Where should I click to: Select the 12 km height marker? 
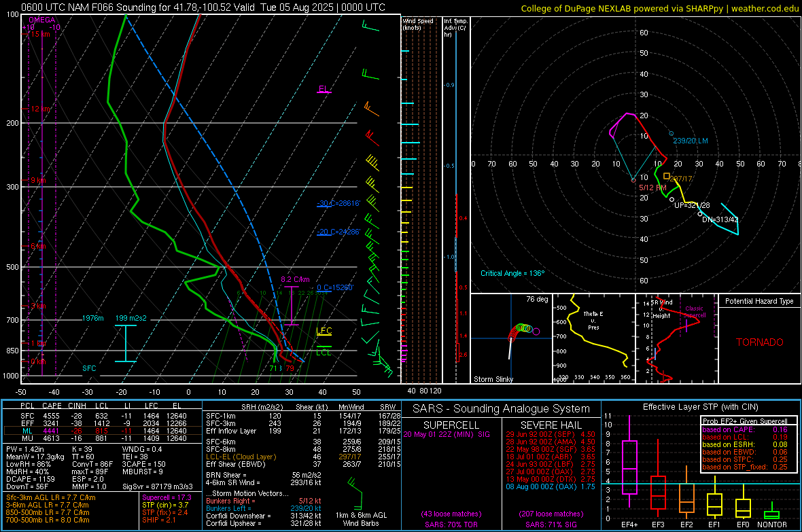pos(40,109)
